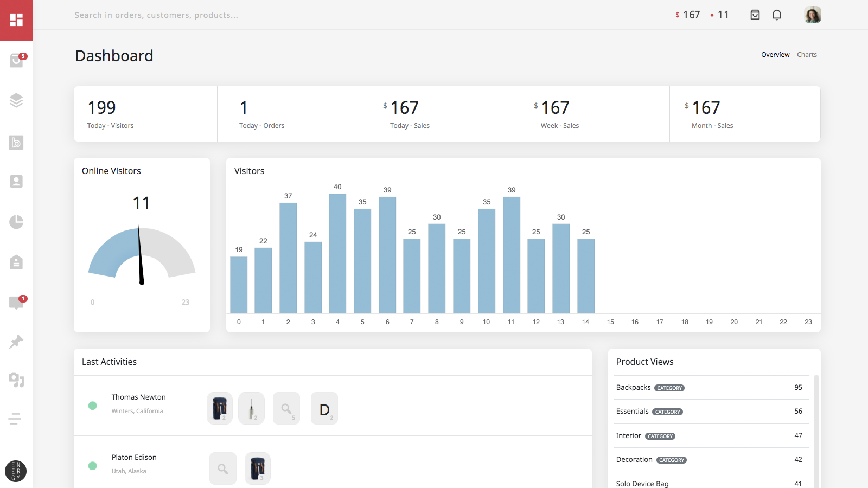Viewport: 868px width, 488px height.
Task: Open Essentials in Product Views
Action: coord(711,412)
